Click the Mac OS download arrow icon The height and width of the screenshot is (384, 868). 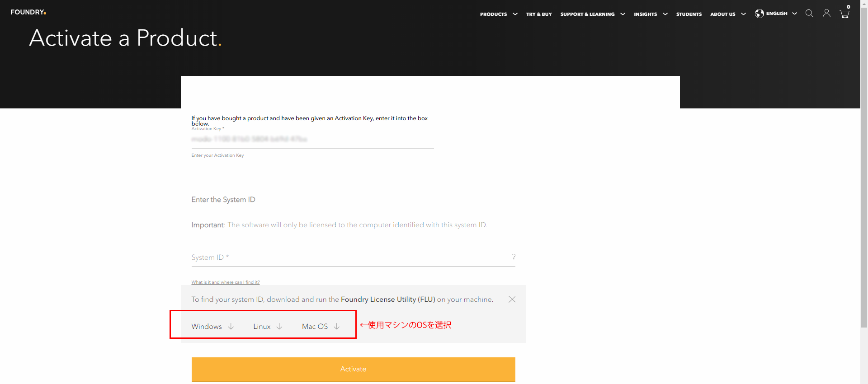point(337,326)
